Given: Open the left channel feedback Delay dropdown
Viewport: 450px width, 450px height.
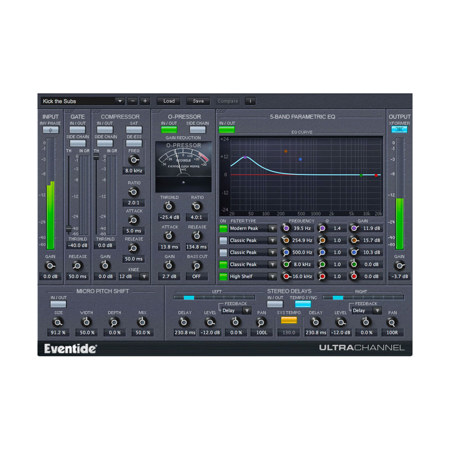Looking at the screenshot, I should pyautogui.click(x=236, y=311).
